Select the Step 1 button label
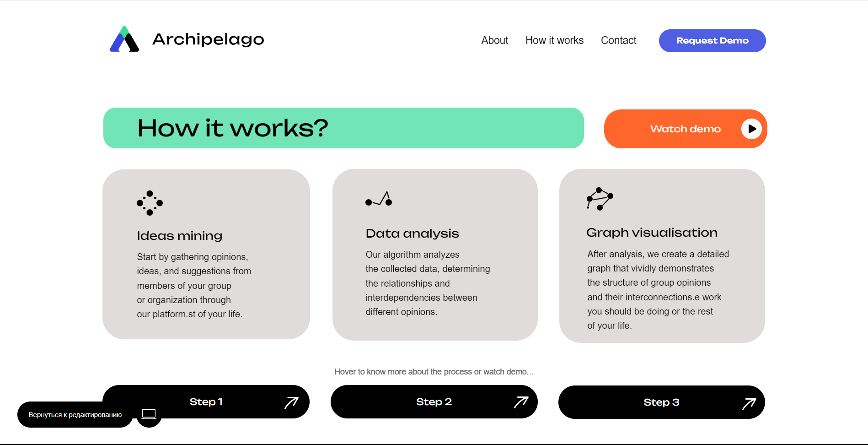 (206, 402)
